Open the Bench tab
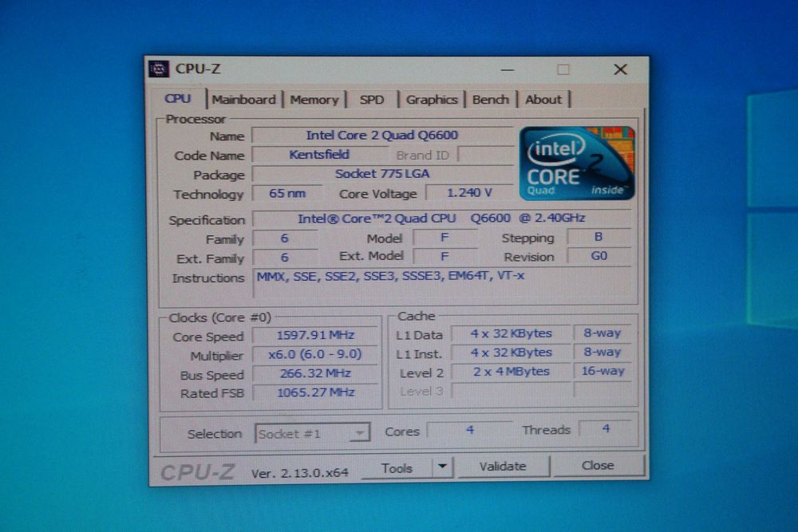Viewport: 798px width, 532px height. (x=491, y=100)
